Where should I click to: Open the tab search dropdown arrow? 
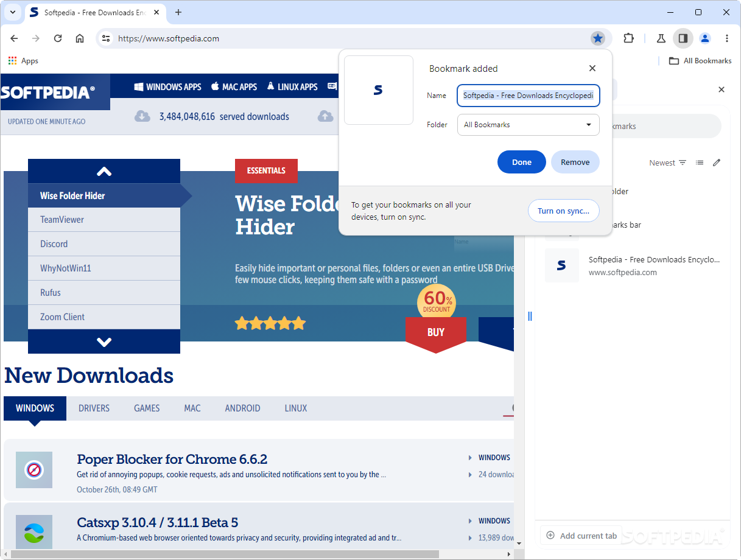click(x=12, y=12)
